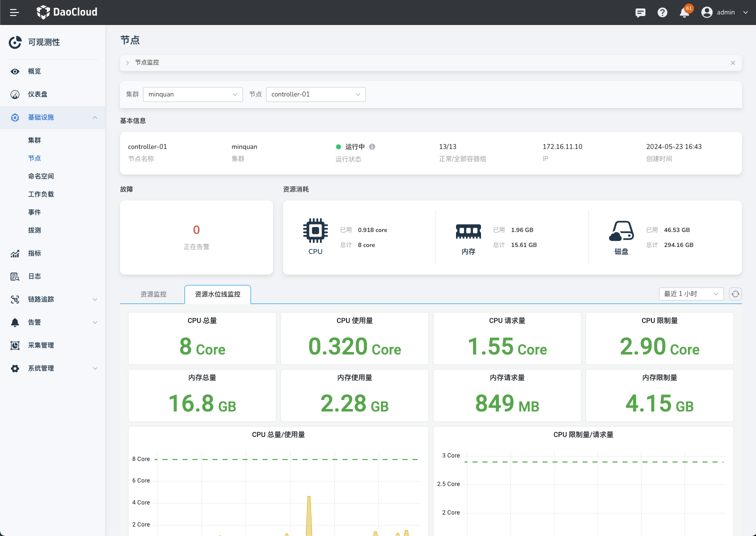Click the refresh icon beside time range
This screenshot has width=756, height=536.
click(735, 294)
